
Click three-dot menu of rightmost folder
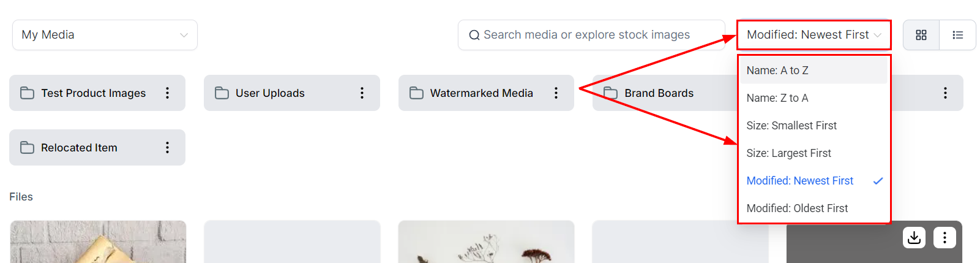[945, 93]
